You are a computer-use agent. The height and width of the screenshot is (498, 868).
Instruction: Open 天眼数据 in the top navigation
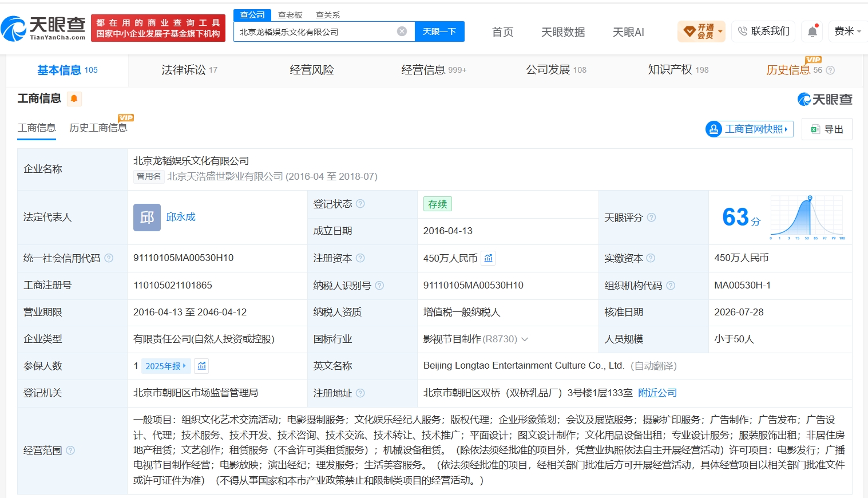[563, 32]
